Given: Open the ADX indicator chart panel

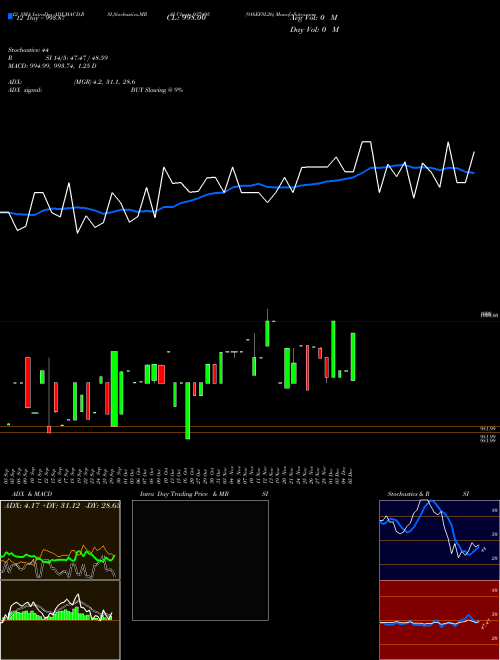Looking at the screenshot, I should click(x=60, y=540).
